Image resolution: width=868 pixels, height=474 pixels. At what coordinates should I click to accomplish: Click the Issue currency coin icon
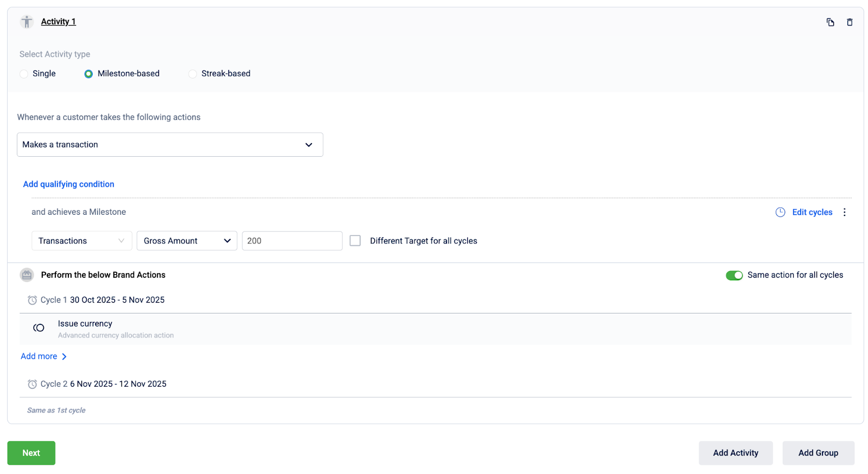point(39,328)
